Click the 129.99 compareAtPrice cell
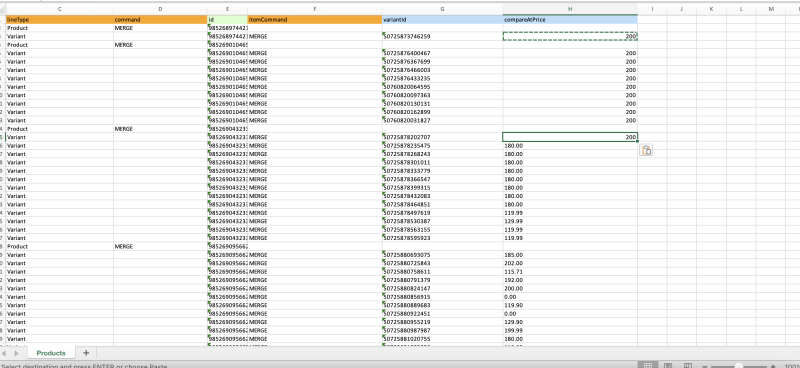The width and height of the screenshot is (800, 368). 570,221
